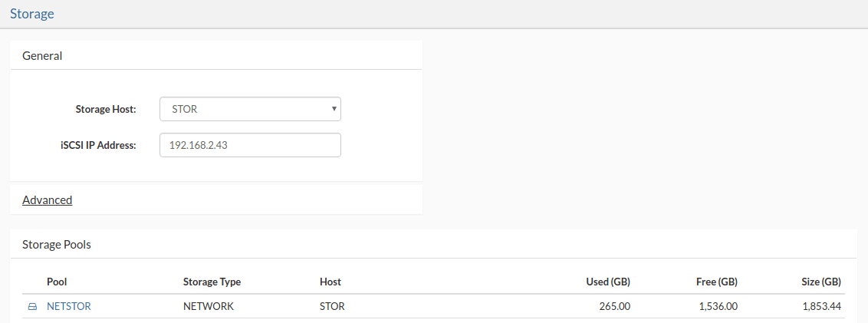The height and width of the screenshot is (323, 868).
Task: Click the Storage page title
Action: tap(32, 14)
